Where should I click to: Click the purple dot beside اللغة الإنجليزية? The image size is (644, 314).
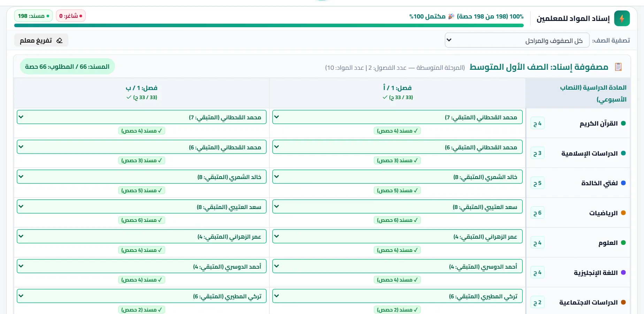click(623, 272)
